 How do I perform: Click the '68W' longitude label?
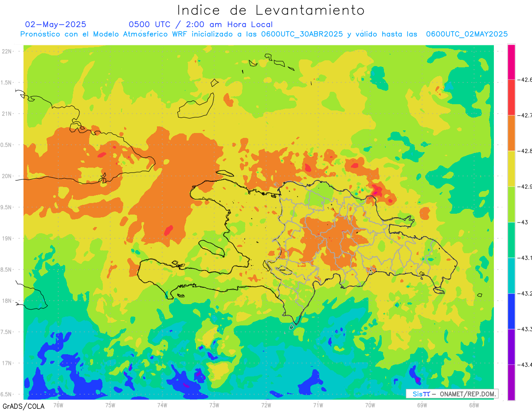pos(474,405)
